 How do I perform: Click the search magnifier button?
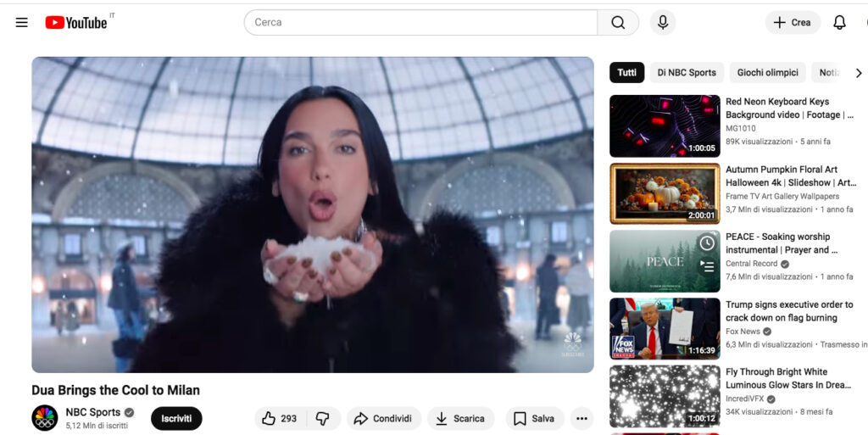click(x=618, y=22)
